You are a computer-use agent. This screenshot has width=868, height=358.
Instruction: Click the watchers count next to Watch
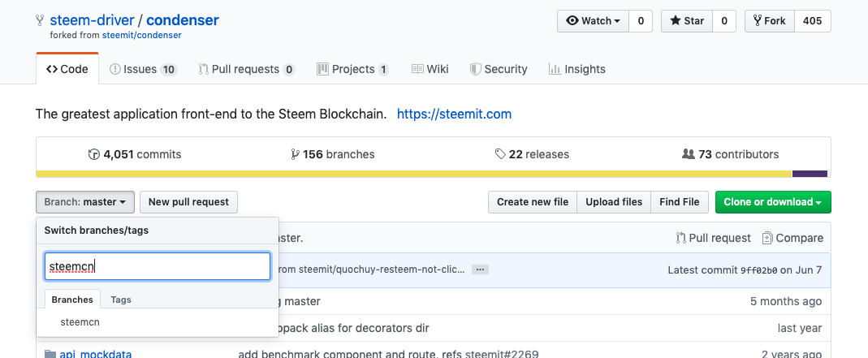(641, 21)
